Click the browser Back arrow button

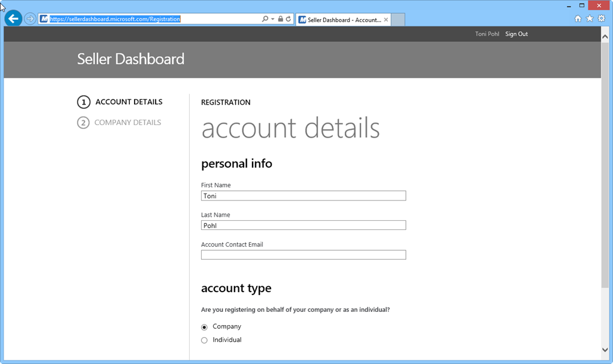13,19
